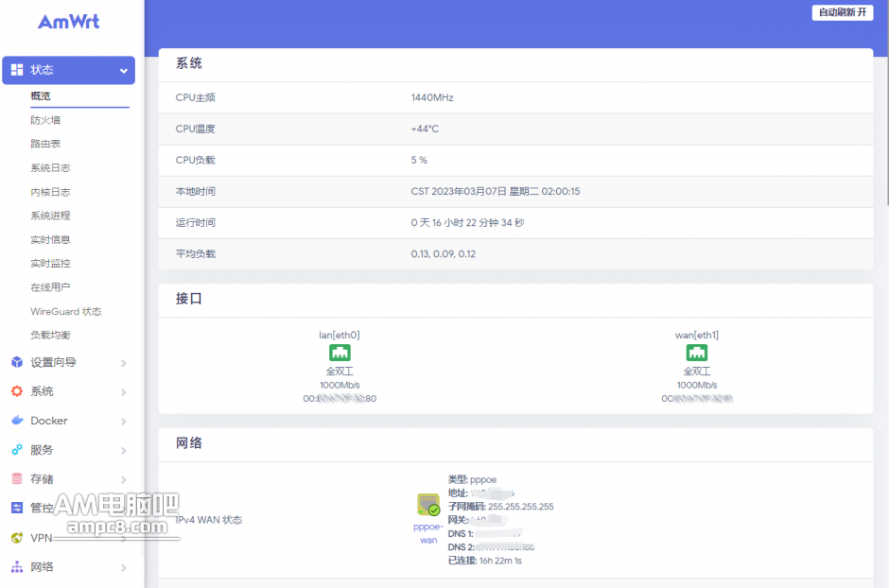Click the 子网掩码 255.255.255.255 line
Viewport: 889px width, 588px height.
click(x=500, y=507)
